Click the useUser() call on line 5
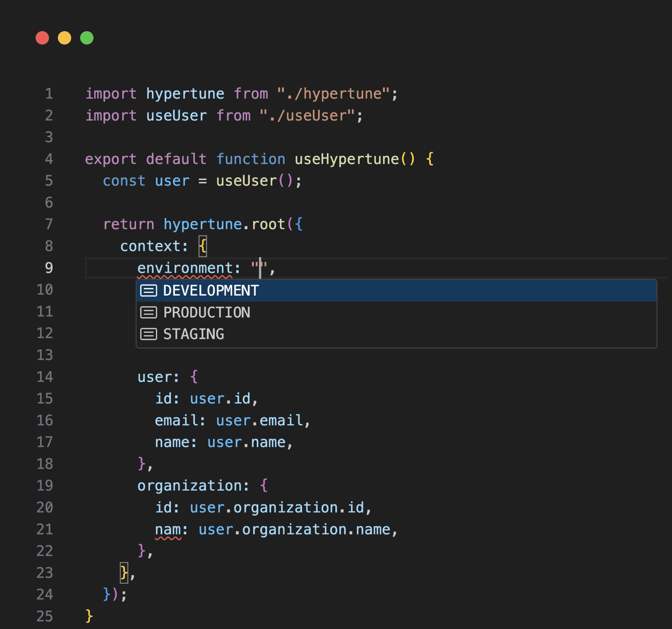Screen dimensions: 672x629 254,181
